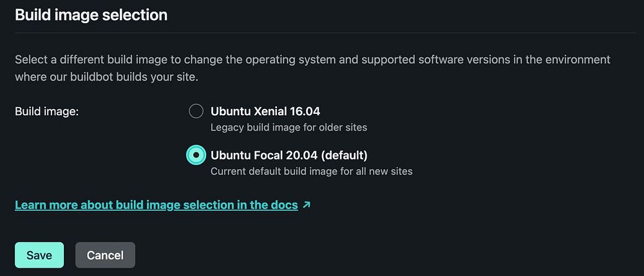Select the Ubuntu Focal 20.04 radio button
Image resolution: width=644 pixels, height=276 pixels.
coord(196,155)
